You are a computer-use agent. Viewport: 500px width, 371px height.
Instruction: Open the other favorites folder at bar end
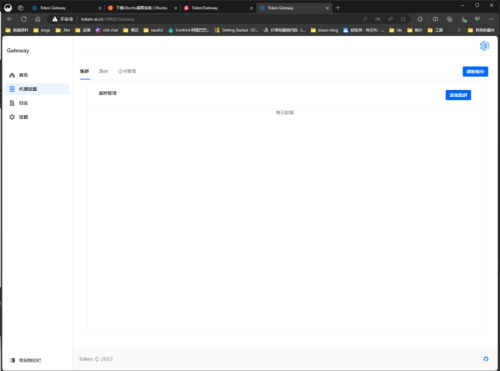pyautogui.click(x=481, y=30)
